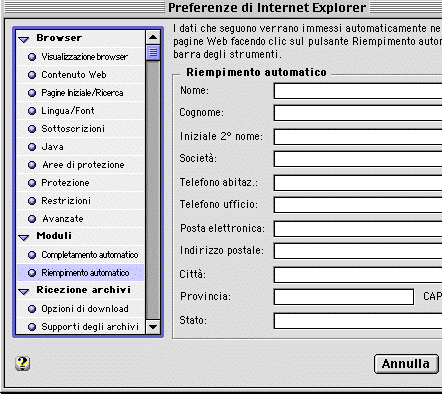Click the bullet icon beside Contenuto Web
The width and height of the screenshot is (442, 394).
[x=32, y=75]
